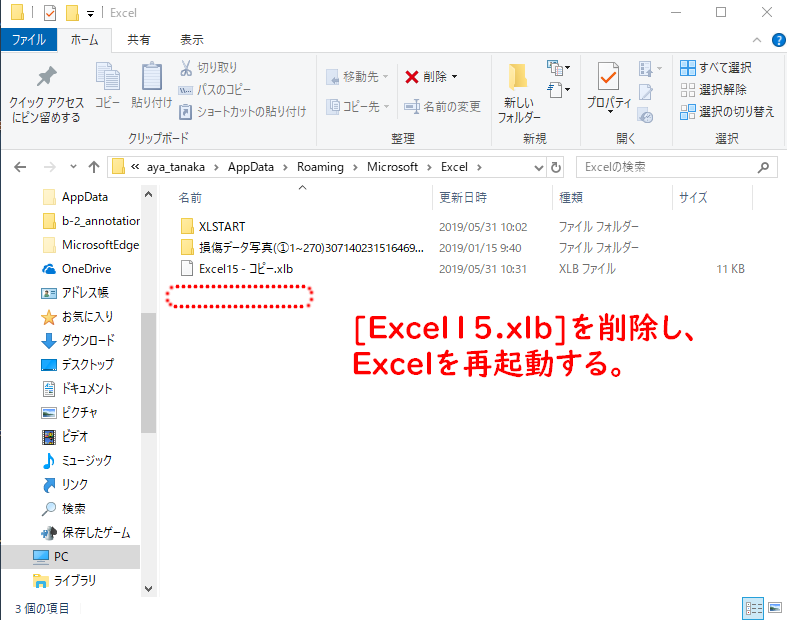The image size is (787, 620).
Task: Go up one folder level arrow
Action: (94, 167)
